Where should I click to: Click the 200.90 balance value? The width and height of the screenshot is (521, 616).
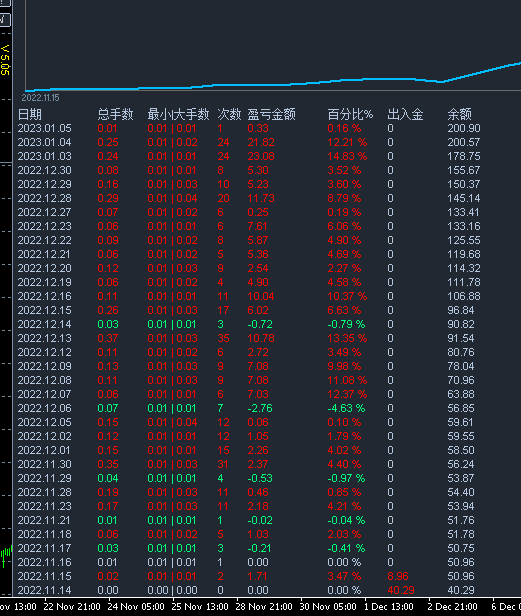(464, 128)
